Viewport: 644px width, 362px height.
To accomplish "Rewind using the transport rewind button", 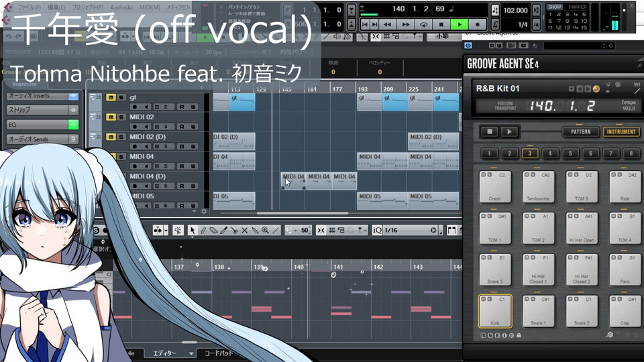I will tap(387, 25).
